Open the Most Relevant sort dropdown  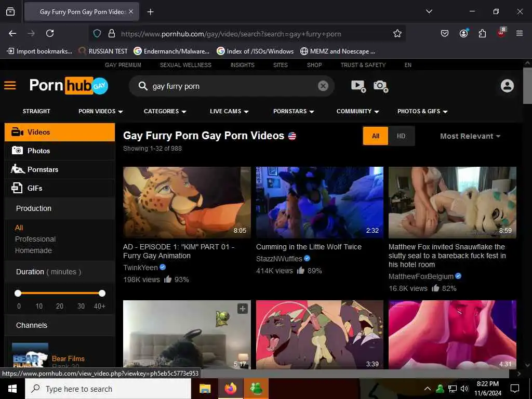(x=470, y=136)
